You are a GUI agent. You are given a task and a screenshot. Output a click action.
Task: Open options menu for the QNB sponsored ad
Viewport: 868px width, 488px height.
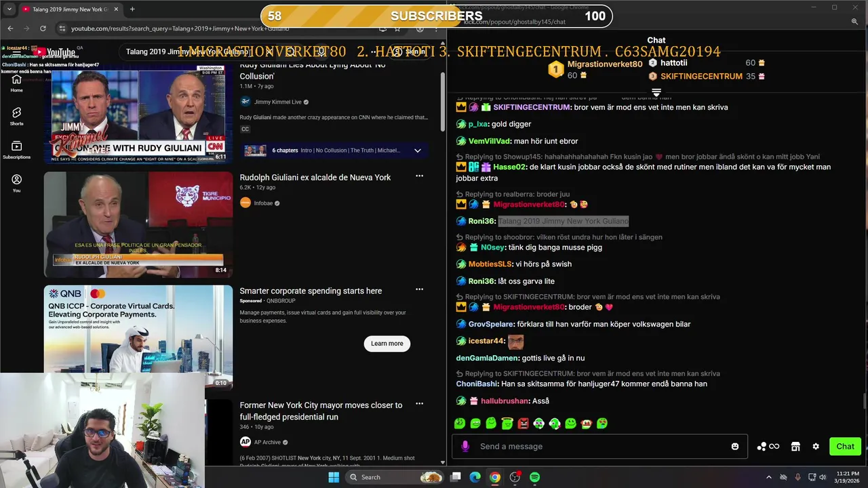click(419, 290)
